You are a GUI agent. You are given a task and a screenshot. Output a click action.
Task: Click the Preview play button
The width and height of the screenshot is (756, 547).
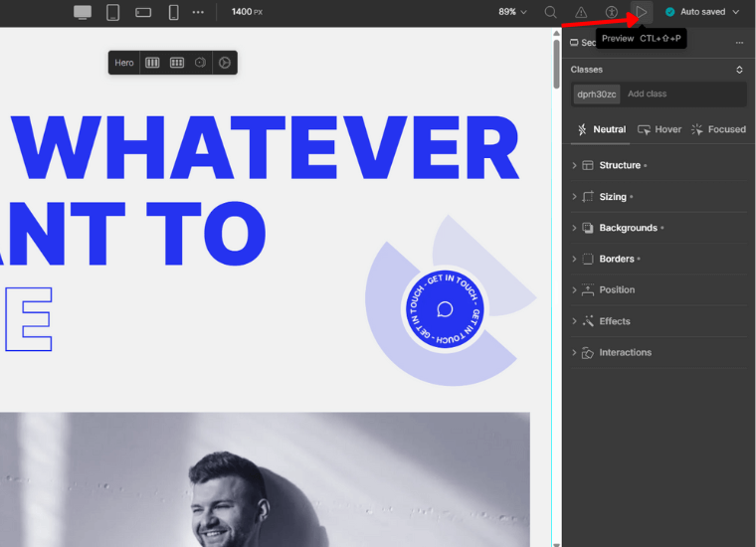click(642, 12)
